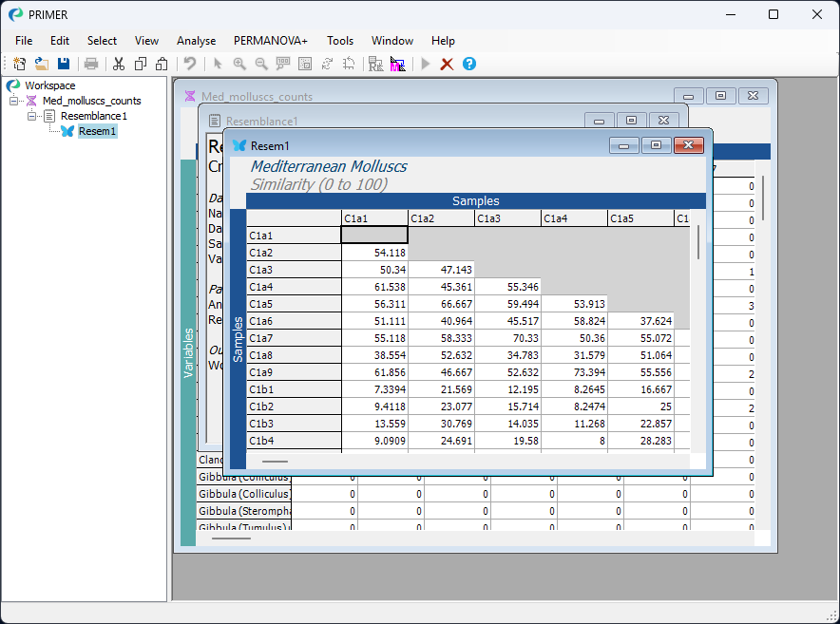
Task: Click the horizontal scrollbar thumb in the Resem1 window
Action: pyautogui.click(x=274, y=461)
